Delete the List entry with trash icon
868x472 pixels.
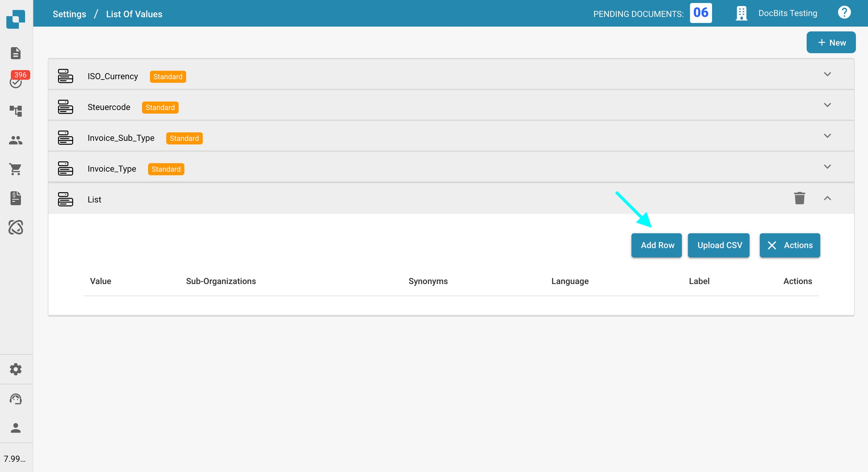(799, 198)
